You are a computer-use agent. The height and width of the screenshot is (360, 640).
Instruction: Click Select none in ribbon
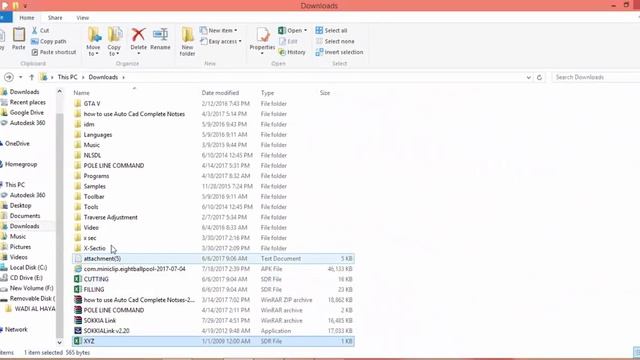tap(335, 41)
